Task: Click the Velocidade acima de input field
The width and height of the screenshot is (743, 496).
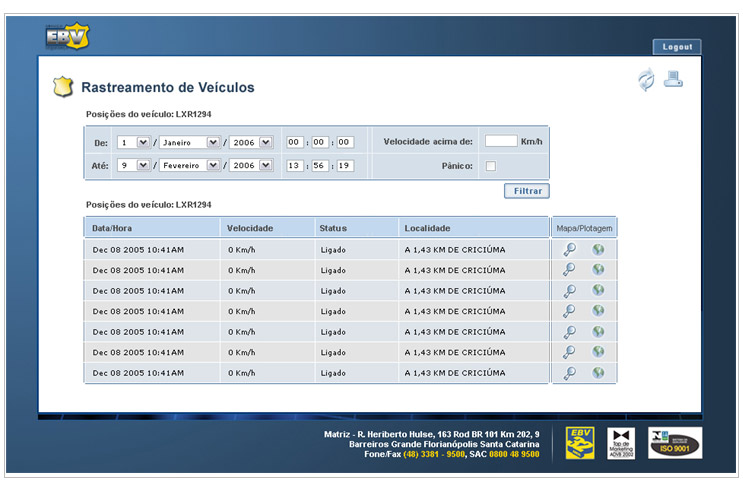Action: pos(500,142)
